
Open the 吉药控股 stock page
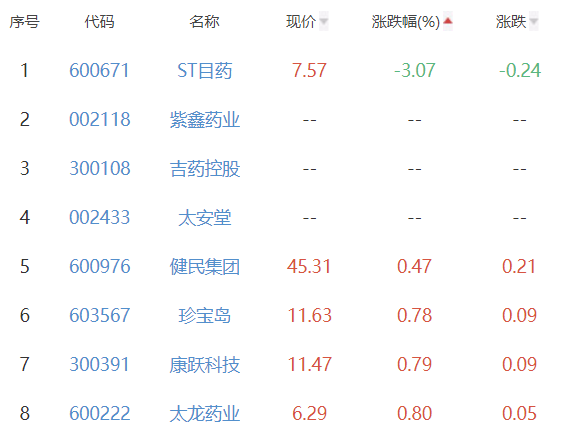pos(205,168)
